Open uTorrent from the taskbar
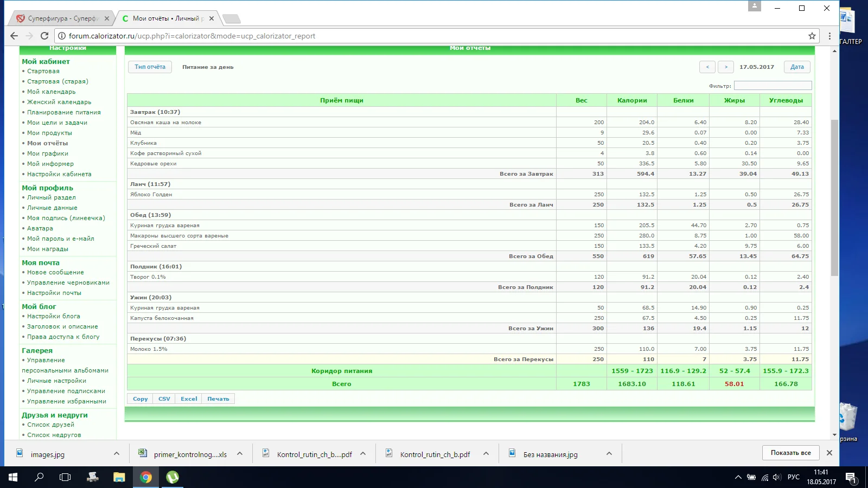This screenshot has height=488, width=868. (172, 477)
